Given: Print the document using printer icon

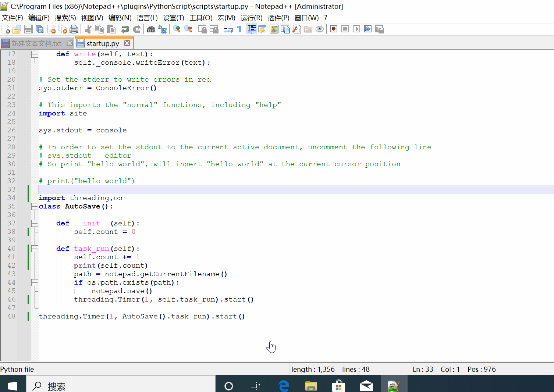Looking at the screenshot, I should click(74, 29).
